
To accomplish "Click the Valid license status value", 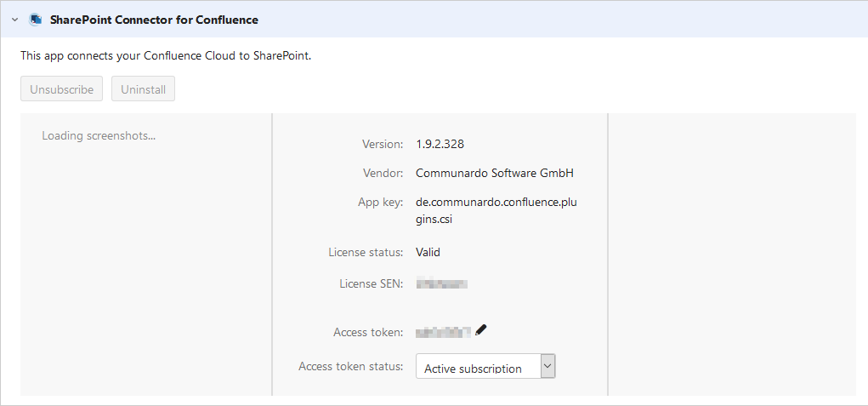I will [x=428, y=252].
